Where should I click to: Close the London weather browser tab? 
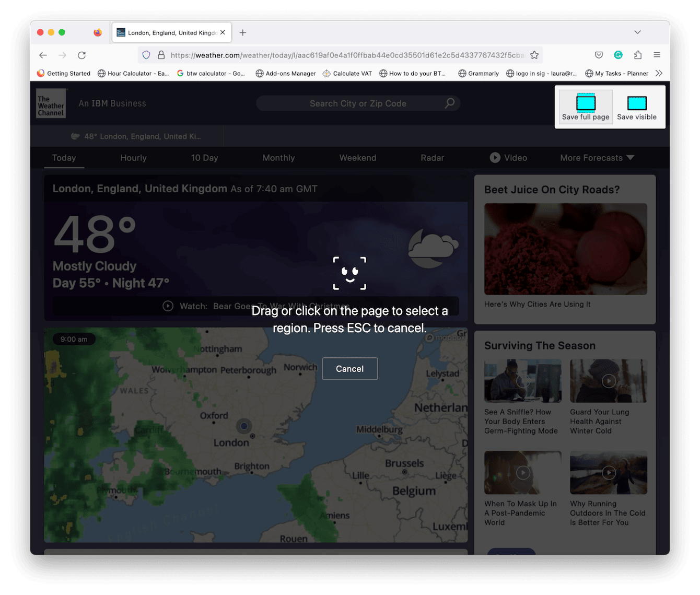pyautogui.click(x=223, y=32)
